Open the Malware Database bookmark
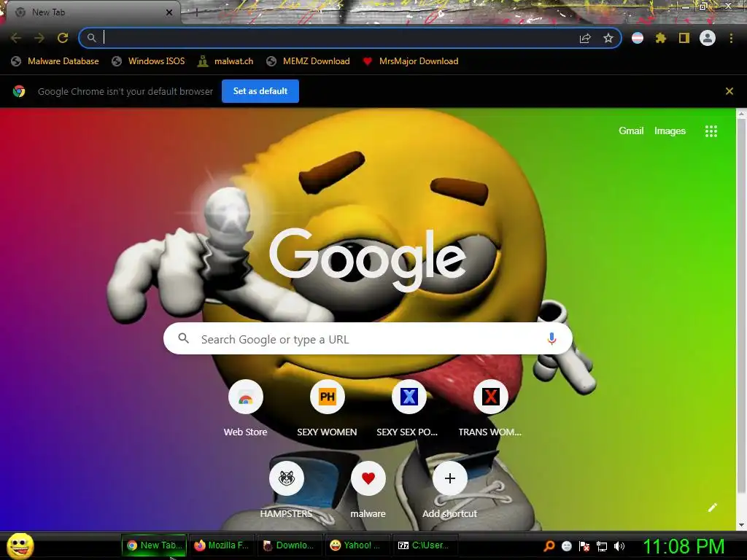This screenshot has height=560, width=747. pos(55,61)
